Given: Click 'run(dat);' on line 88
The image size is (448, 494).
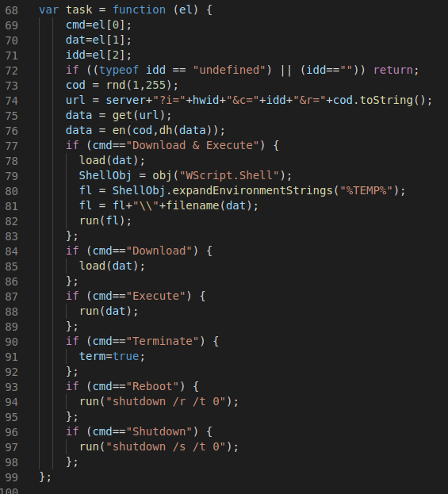Looking at the screenshot, I should click(x=109, y=312).
